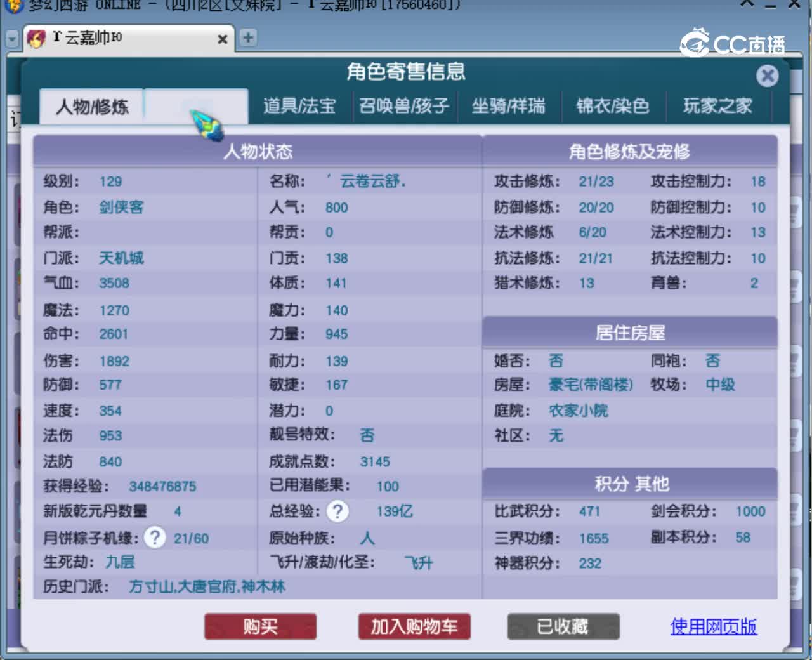Click the 云嘉帅 tab avatar icon
This screenshot has width=812, height=660.
click(x=36, y=38)
